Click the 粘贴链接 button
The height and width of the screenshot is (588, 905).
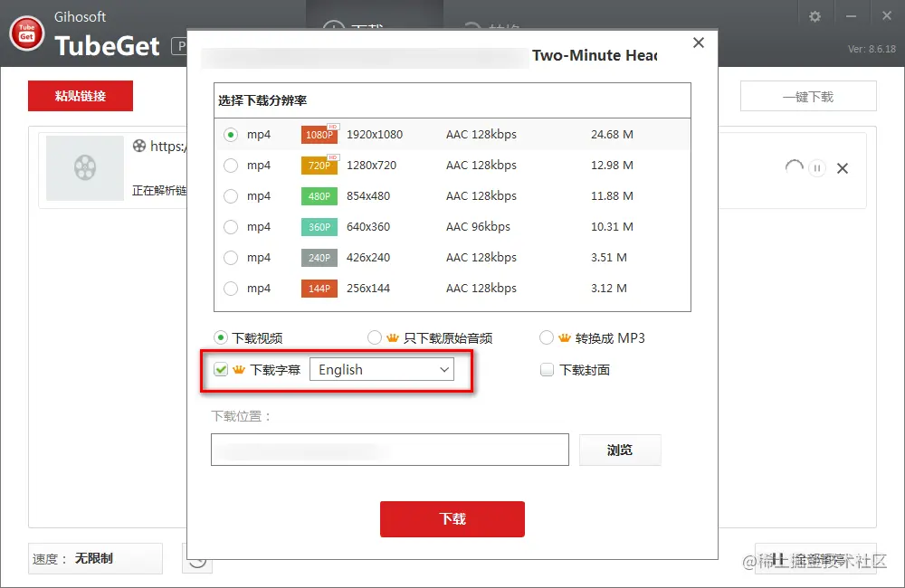click(x=81, y=96)
